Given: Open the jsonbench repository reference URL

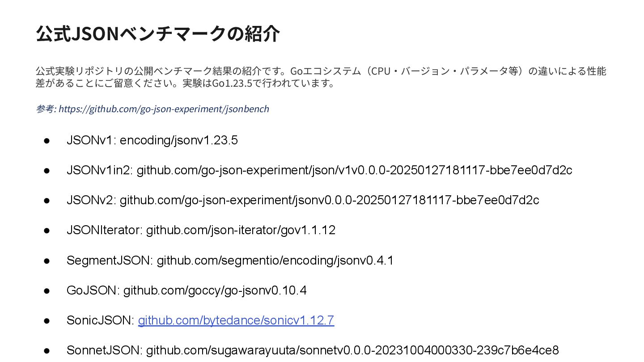Looking at the screenshot, I should pyautogui.click(x=164, y=109).
